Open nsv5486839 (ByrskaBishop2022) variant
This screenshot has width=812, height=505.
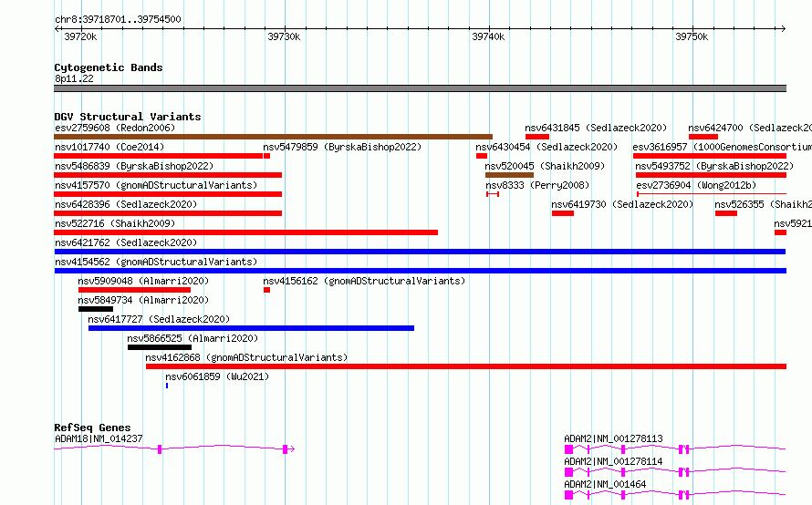click(x=134, y=166)
